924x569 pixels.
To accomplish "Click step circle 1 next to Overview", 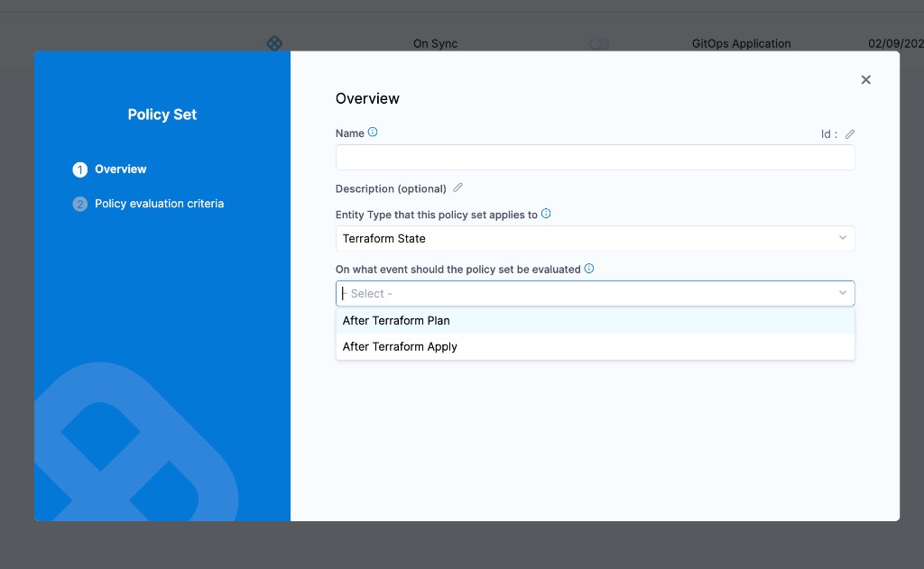I will point(79,169).
